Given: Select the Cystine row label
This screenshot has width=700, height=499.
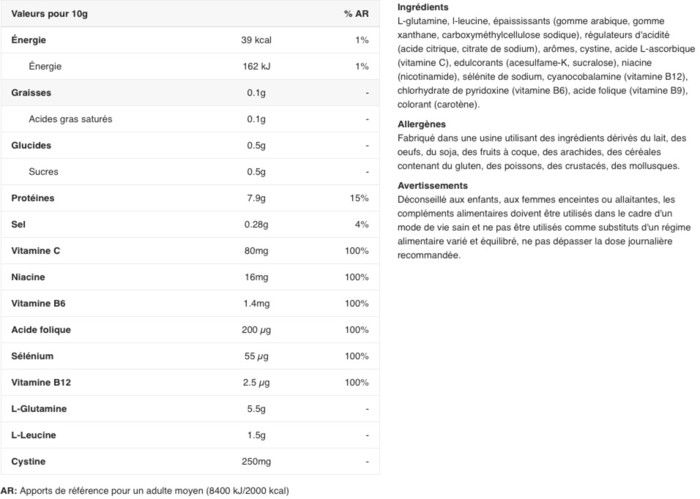Looking at the screenshot, I should click(29, 461).
